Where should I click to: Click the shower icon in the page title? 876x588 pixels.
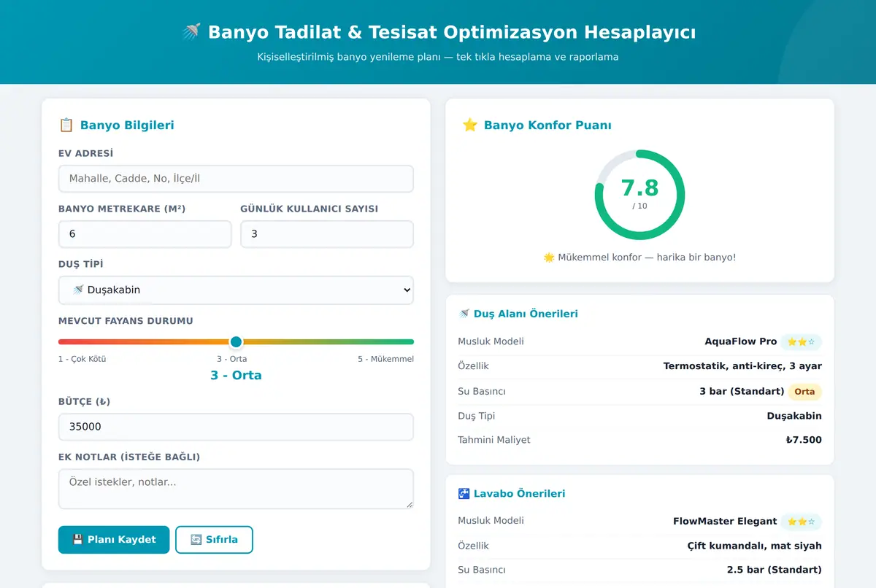click(191, 32)
